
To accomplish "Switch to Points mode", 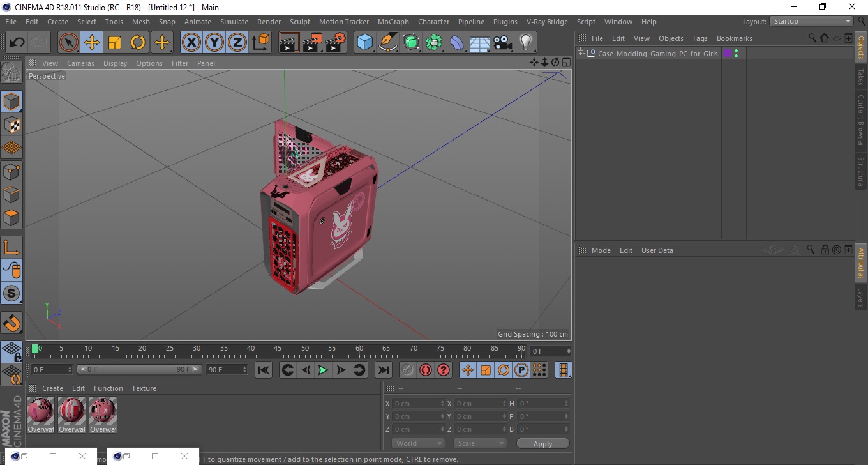I will pos(11,171).
